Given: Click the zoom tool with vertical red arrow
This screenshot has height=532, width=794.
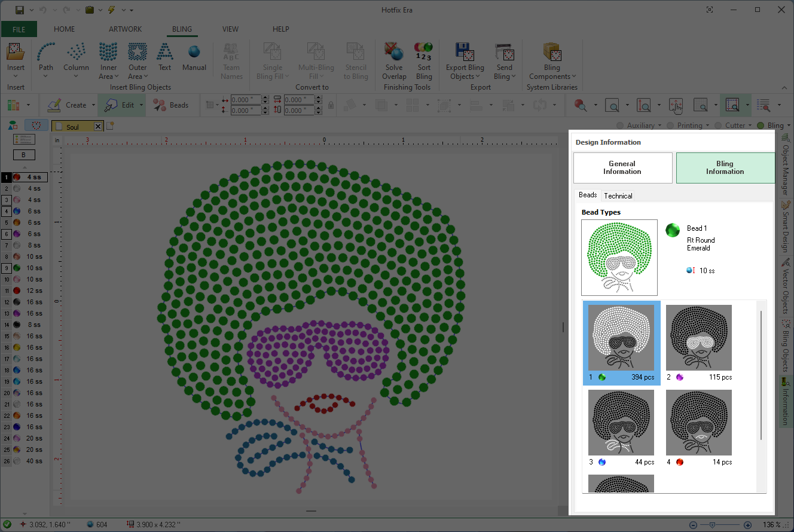Looking at the screenshot, I should click(x=644, y=105).
